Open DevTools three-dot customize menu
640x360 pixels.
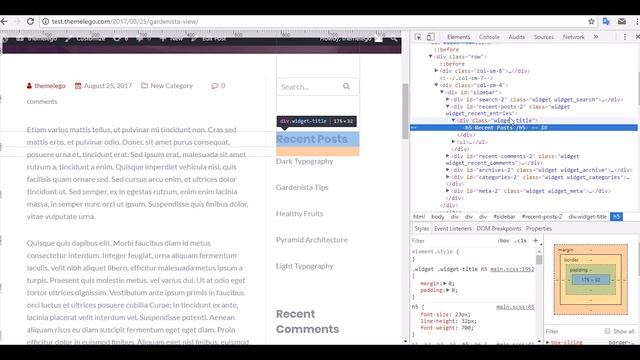click(625, 37)
